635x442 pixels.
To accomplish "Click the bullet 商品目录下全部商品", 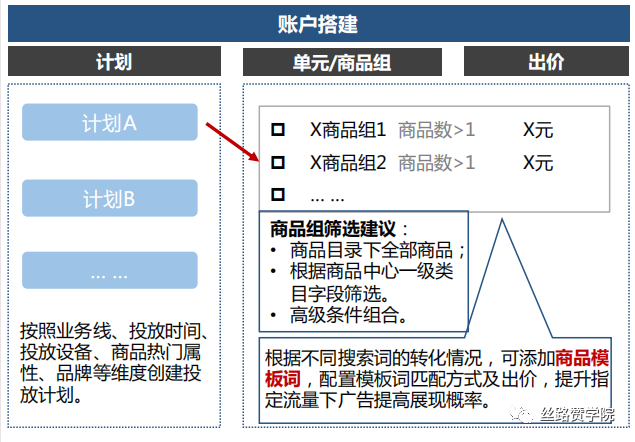I will 377,250.
